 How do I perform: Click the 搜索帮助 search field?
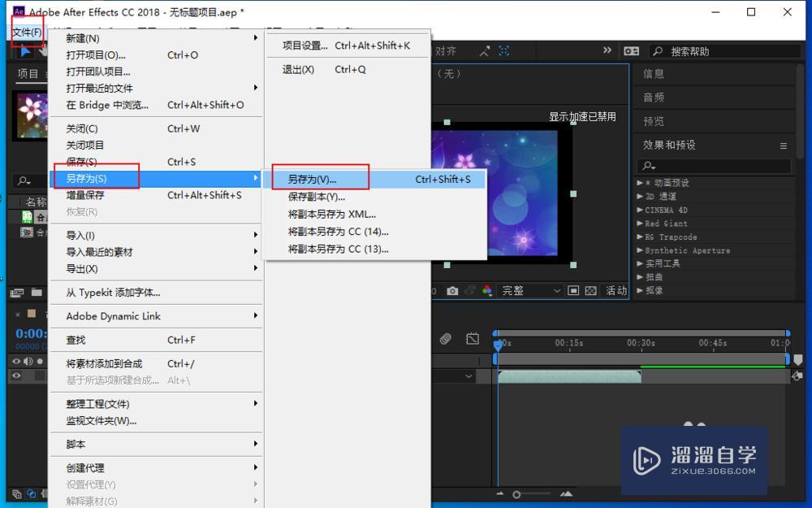coord(725,51)
